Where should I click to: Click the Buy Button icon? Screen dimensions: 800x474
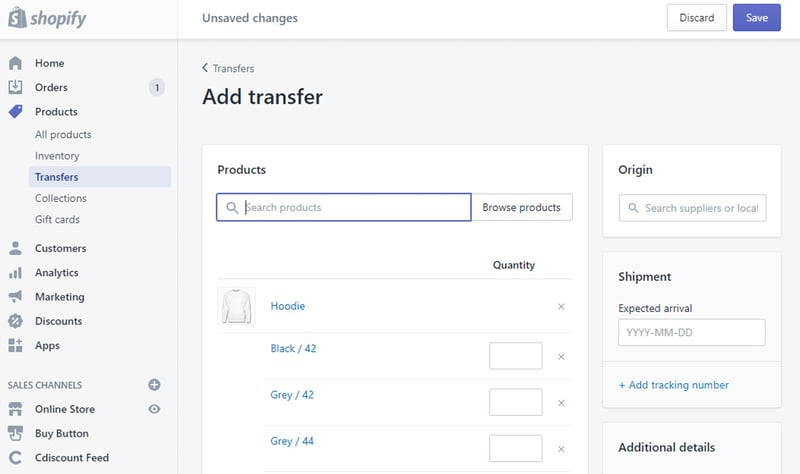(15, 433)
